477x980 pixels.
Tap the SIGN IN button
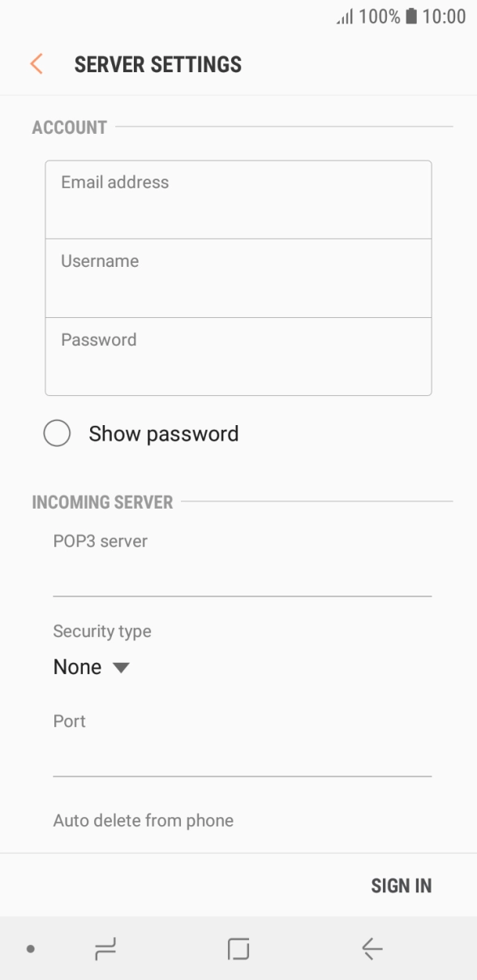click(x=402, y=885)
